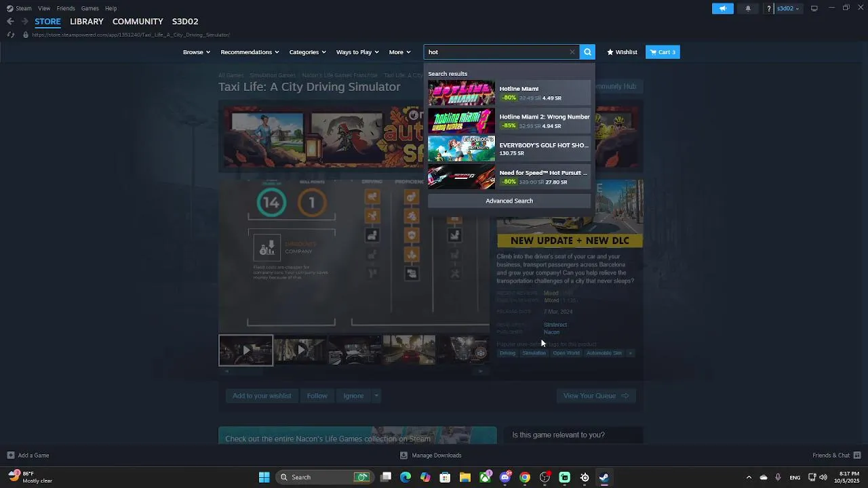This screenshot has height=488, width=868.
Task: Open the announcements megaphone button
Action: tap(723, 8)
